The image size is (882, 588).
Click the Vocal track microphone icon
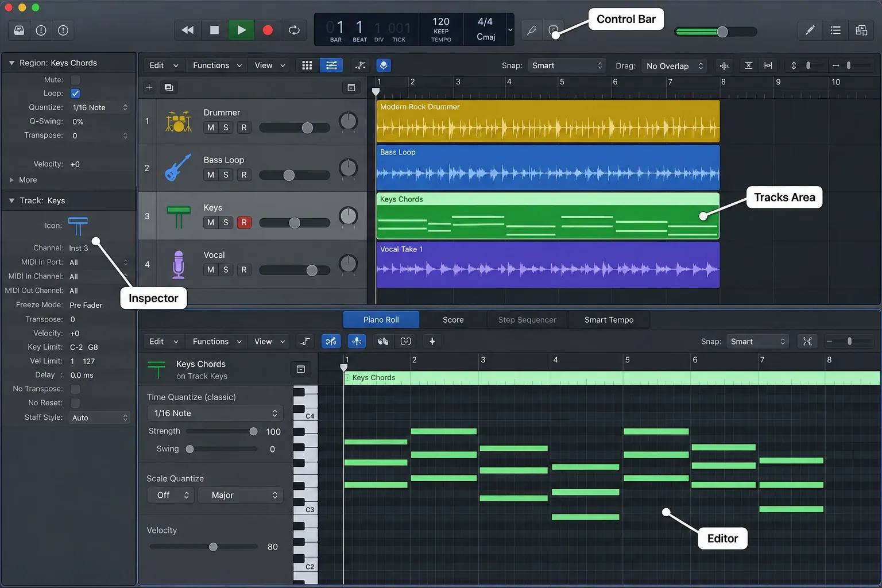click(179, 264)
